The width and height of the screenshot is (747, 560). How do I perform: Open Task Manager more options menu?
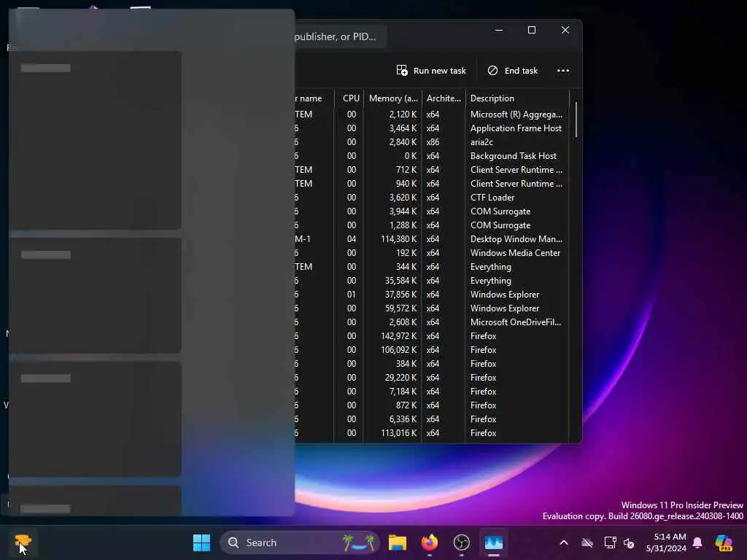(563, 71)
